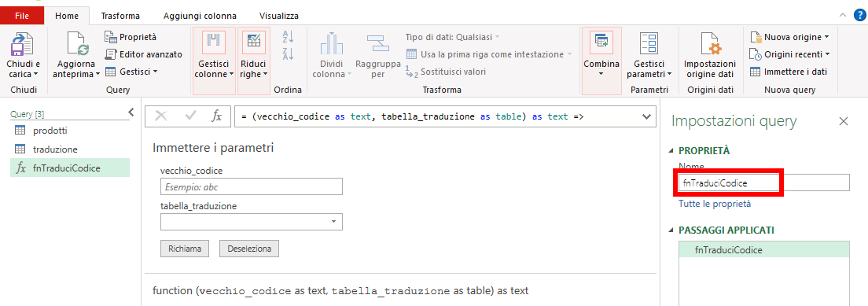Sort ascending with A-Z icon
The width and height of the screenshot is (868, 306).
point(288,37)
